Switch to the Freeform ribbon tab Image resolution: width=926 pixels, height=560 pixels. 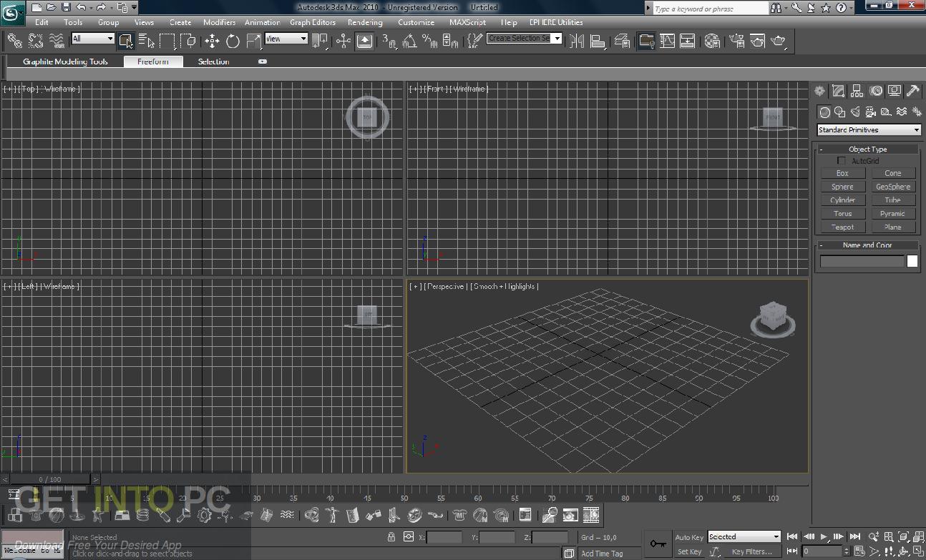click(x=153, y=62)
